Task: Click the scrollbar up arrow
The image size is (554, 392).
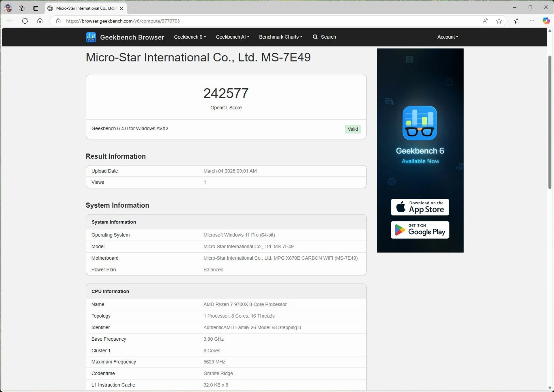Action: point(550,30)
